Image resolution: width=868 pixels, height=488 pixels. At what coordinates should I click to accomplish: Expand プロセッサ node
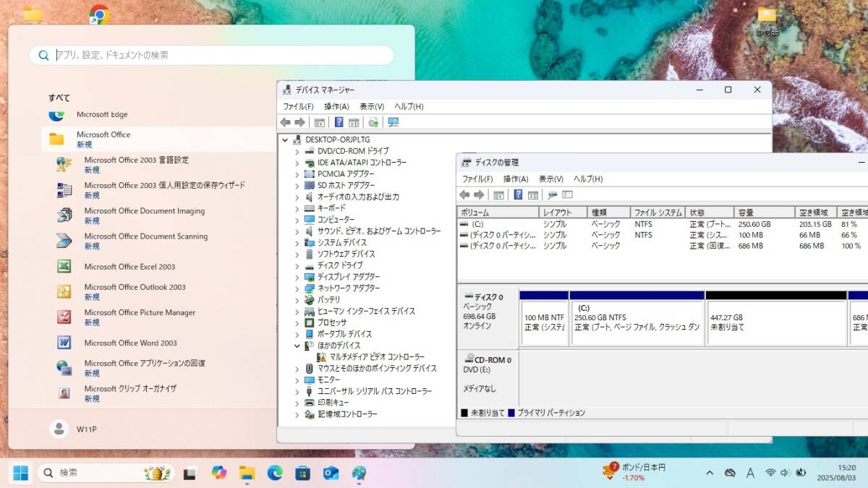(x=297, y=322)
